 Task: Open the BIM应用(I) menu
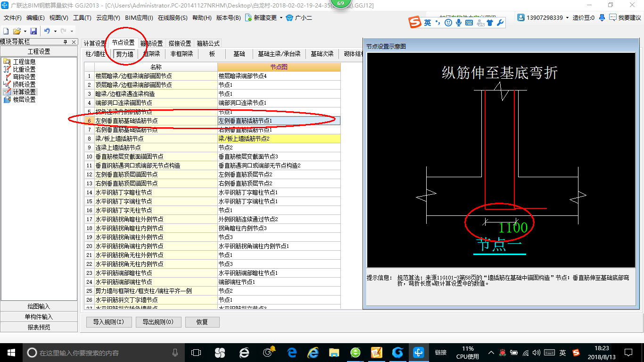tap(139, 18)
